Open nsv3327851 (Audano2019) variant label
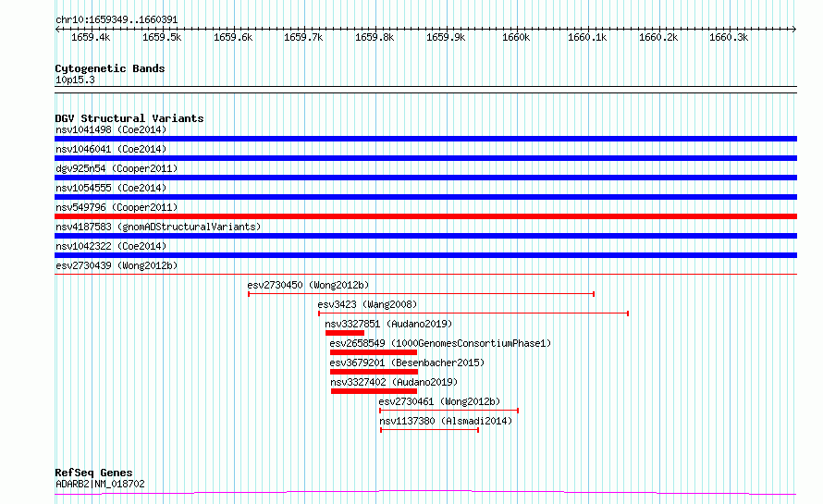Viewport: 823px width, 504px height. pos(388,324)
